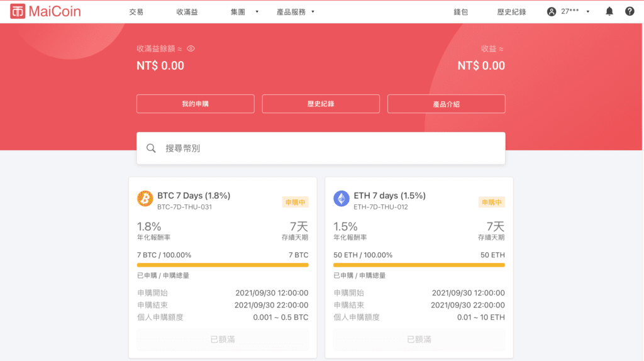Go to 錢包 in top navigation
Screen dimensions: 644x361
coord(460,12)
